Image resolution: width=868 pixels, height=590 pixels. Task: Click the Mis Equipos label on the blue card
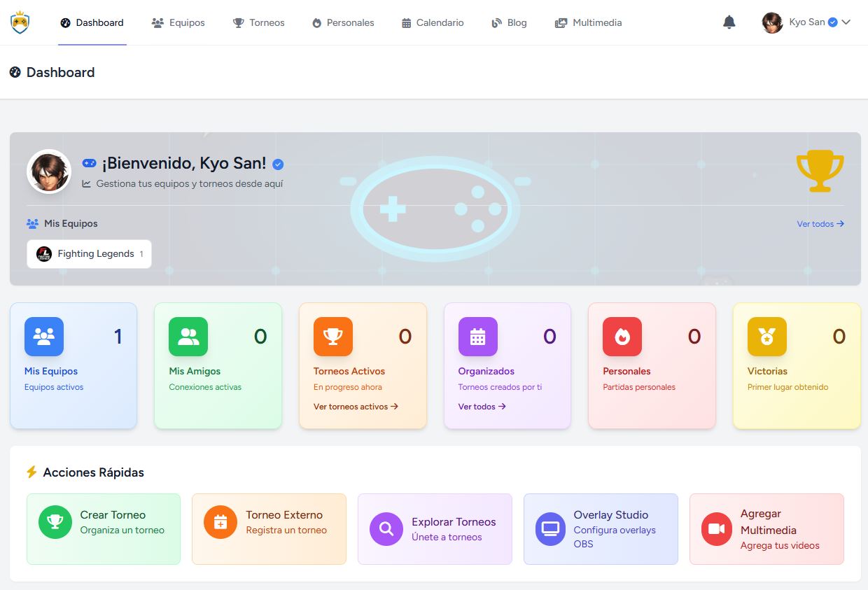(51, 372)
